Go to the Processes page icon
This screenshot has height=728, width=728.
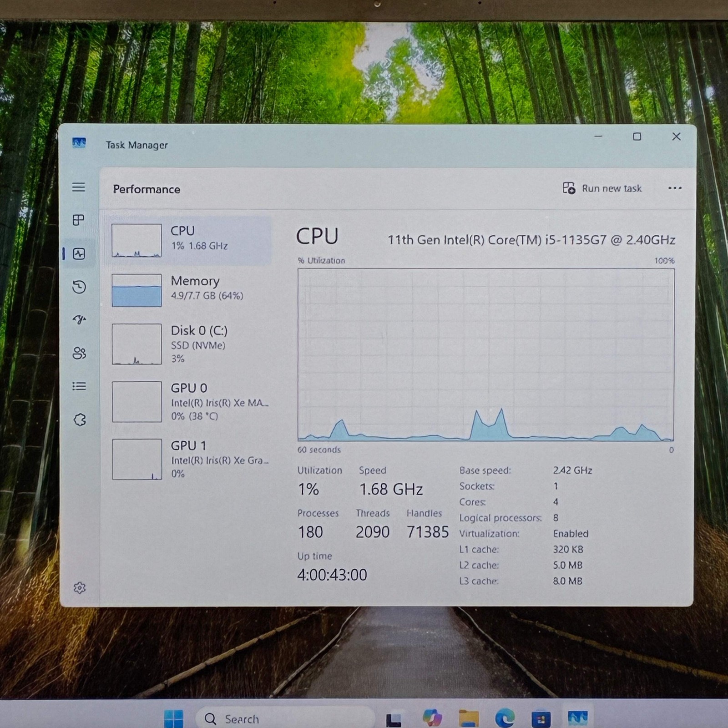[x=79, y=220]
